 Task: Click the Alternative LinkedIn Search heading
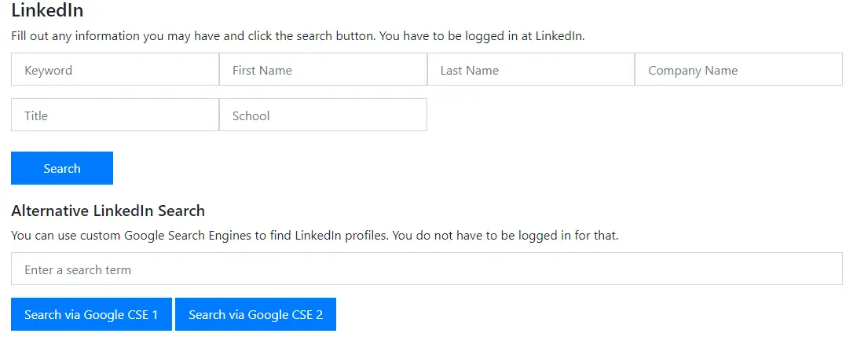(x=108, y=211)
